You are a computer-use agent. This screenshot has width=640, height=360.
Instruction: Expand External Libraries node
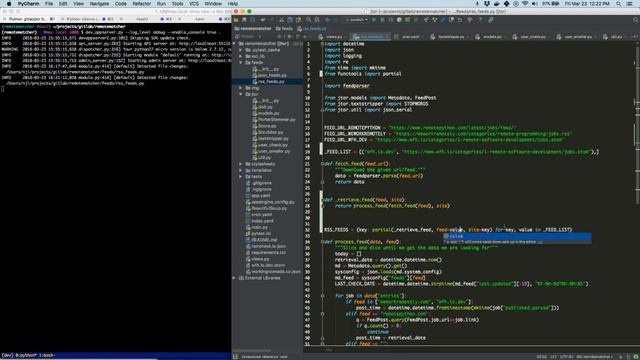234,278
